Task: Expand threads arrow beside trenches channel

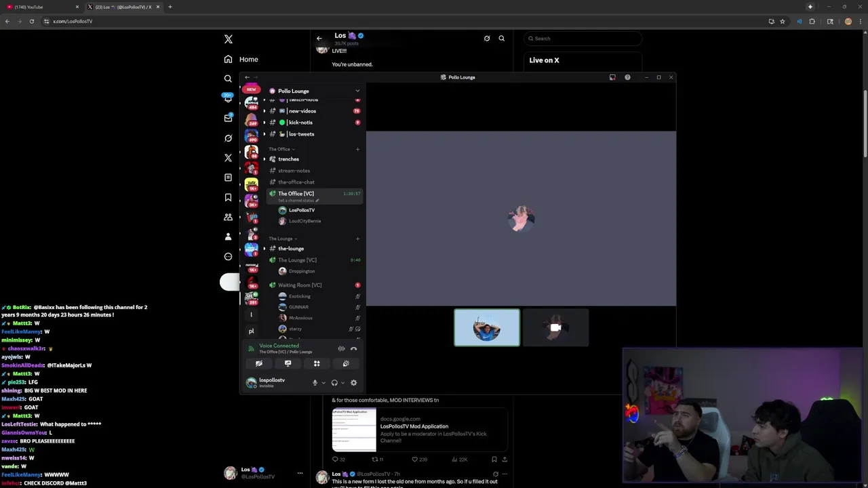Action: click(264, 159)
